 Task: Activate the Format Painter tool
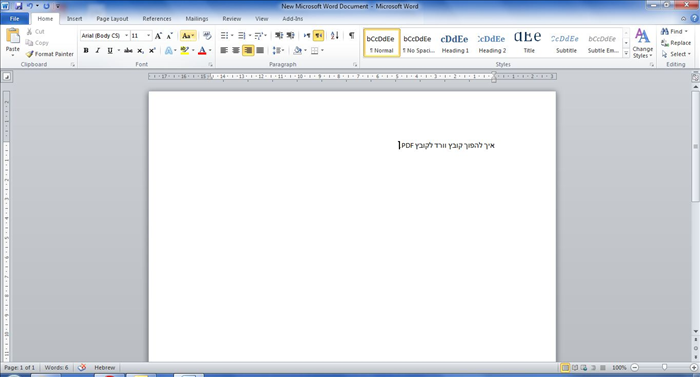pos(50,54)
